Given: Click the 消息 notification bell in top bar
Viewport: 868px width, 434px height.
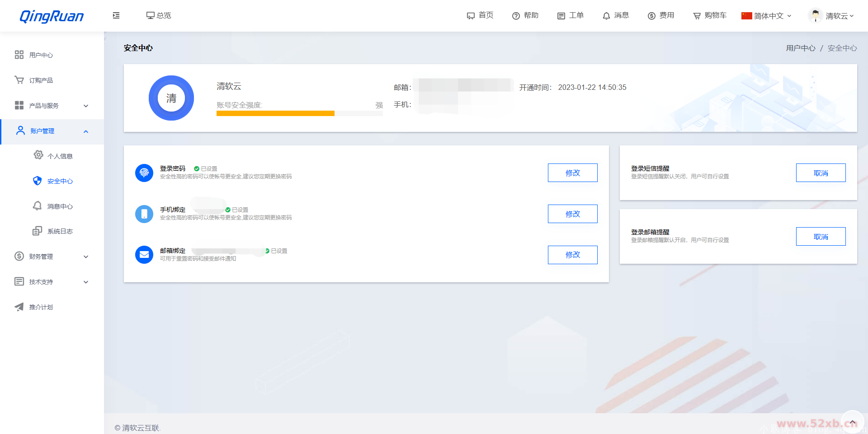Looking at the screenshot, I should (606, 15).
